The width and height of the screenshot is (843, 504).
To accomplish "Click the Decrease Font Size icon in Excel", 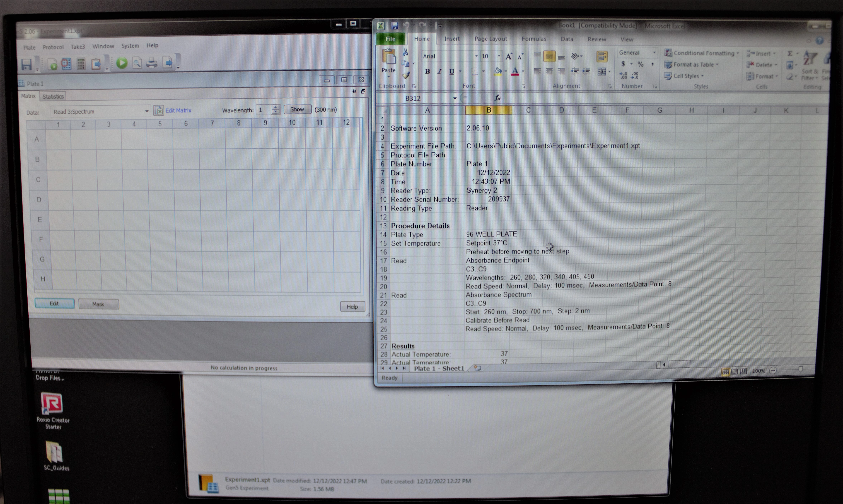I will 520,57.
